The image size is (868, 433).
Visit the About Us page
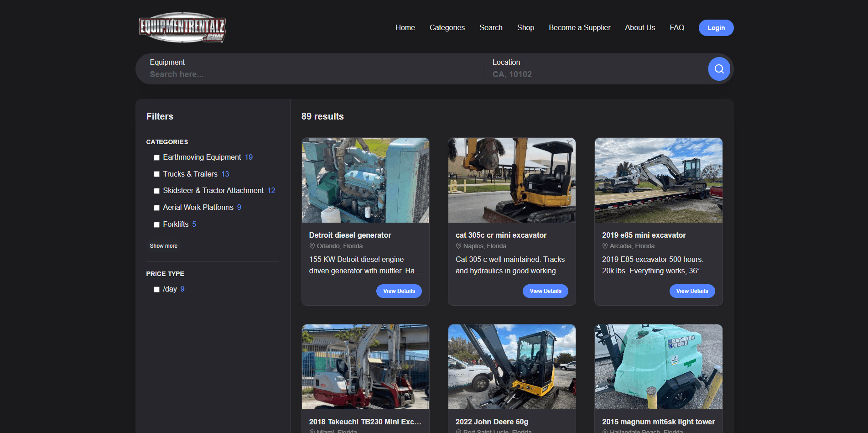tap(640, 27)
